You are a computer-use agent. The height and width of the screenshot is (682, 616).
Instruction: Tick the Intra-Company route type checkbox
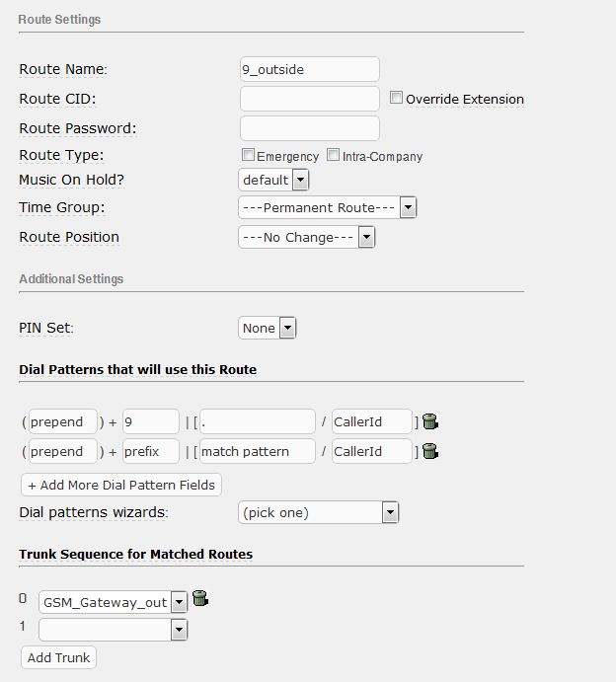(x=334, y=155)
